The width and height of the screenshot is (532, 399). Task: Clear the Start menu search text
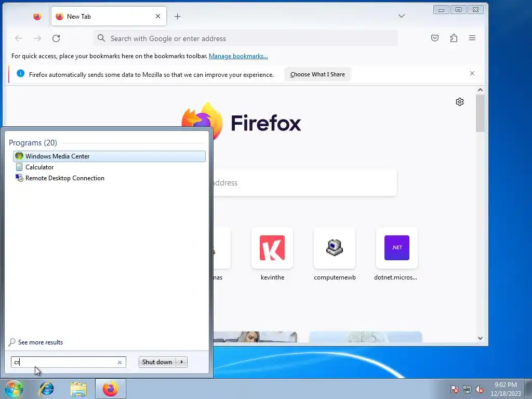pyautogui.click(x=119, y=362)
